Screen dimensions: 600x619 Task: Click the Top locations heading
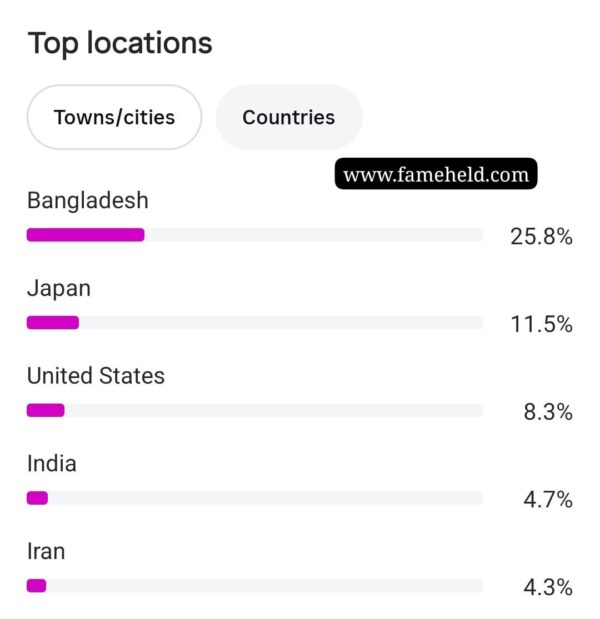pyautogui.click(x=120, y=43)
